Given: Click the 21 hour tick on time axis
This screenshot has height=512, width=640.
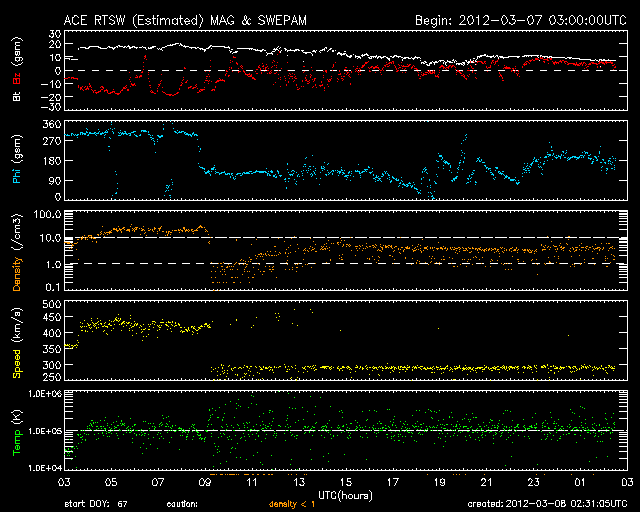Looking at the screenshot, I should click(485, 483).
